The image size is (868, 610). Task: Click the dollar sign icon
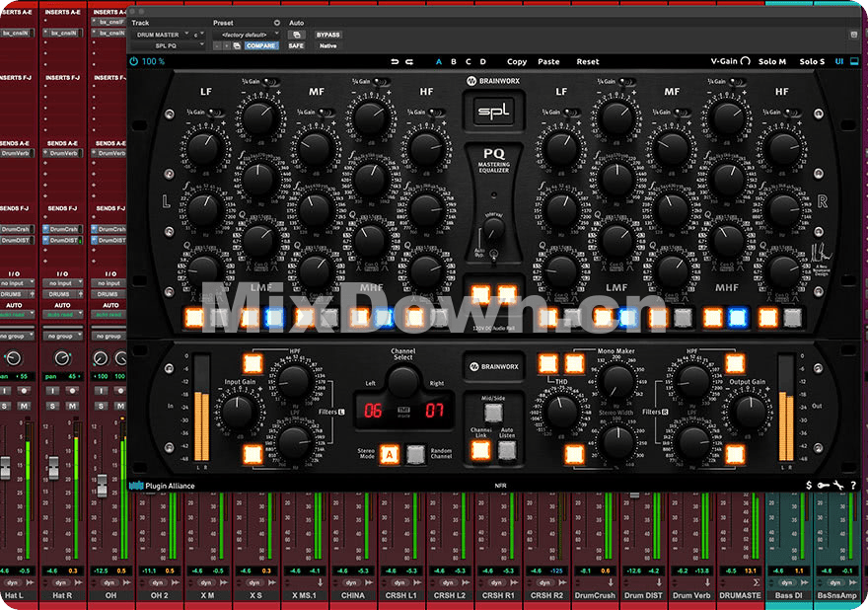pos(809,486)
